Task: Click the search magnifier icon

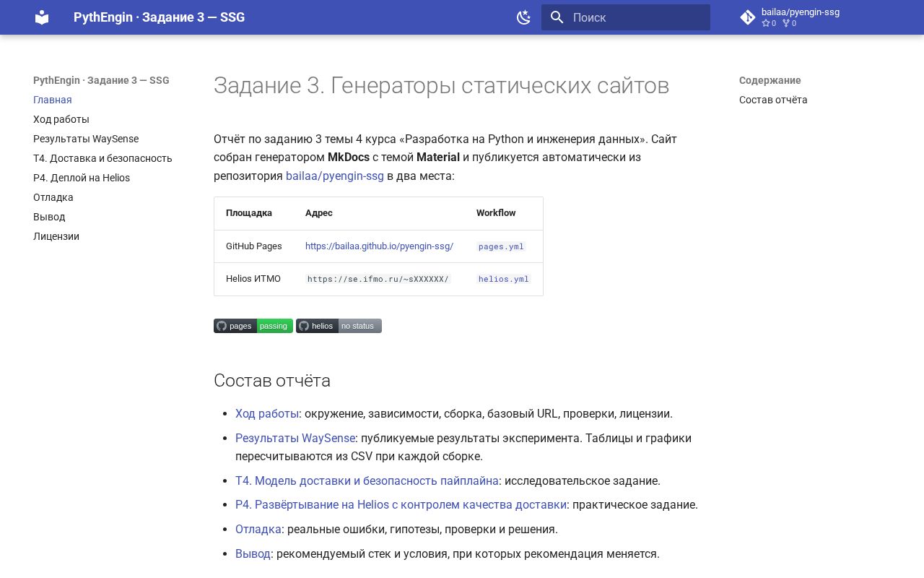Action: 557,17
